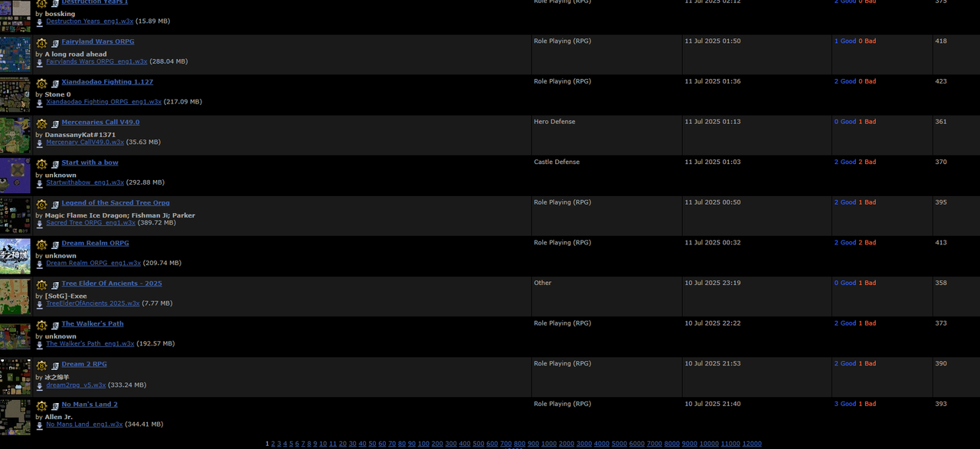980x449 pixels.
Task: Open the Dream Realm ORPG map page
Action: (96, 243)
